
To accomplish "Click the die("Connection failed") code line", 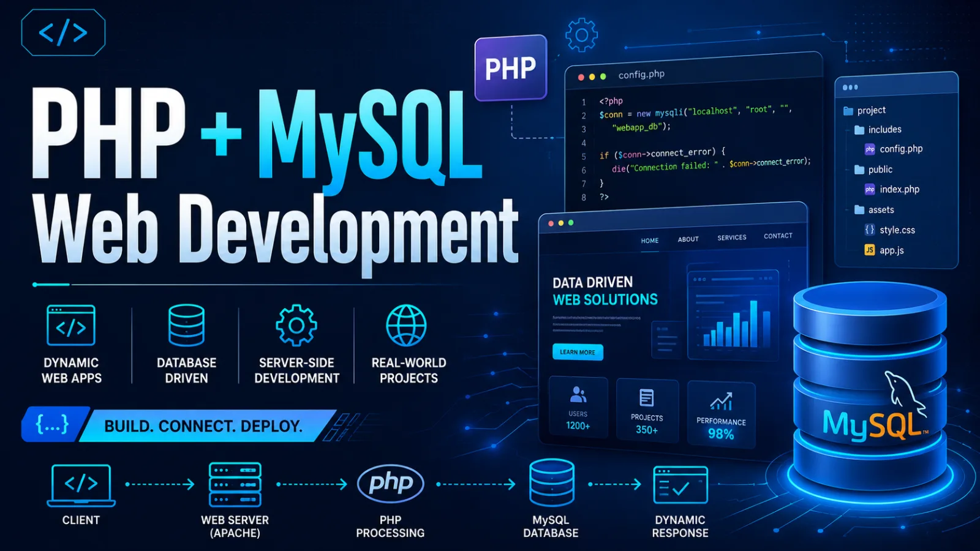I will pyautogui.click(x=710, y=165).
